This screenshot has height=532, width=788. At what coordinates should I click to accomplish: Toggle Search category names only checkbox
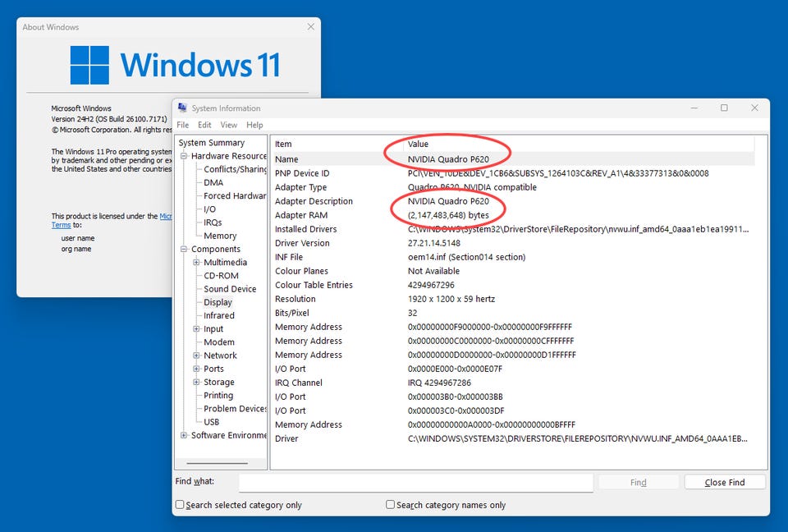point(391,505)
